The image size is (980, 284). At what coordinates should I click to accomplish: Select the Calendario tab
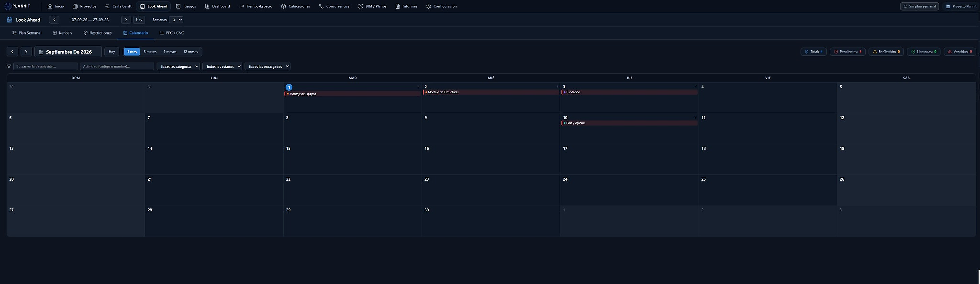(135, 33)
